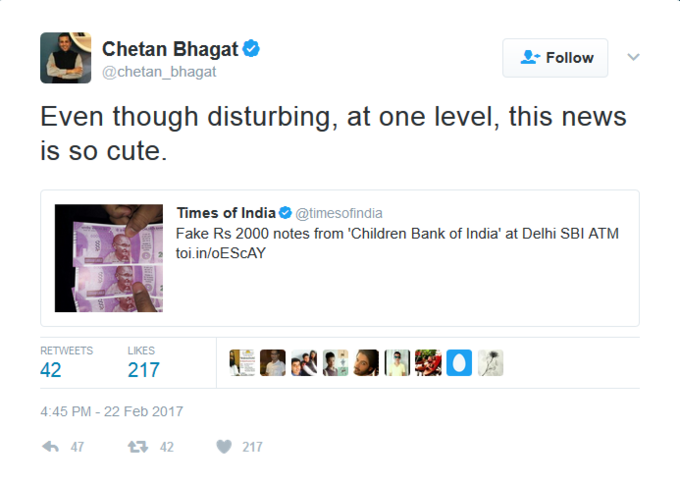
Task: Click Chetan Bhagat's verified badge
Action: [x=251, y=48]
